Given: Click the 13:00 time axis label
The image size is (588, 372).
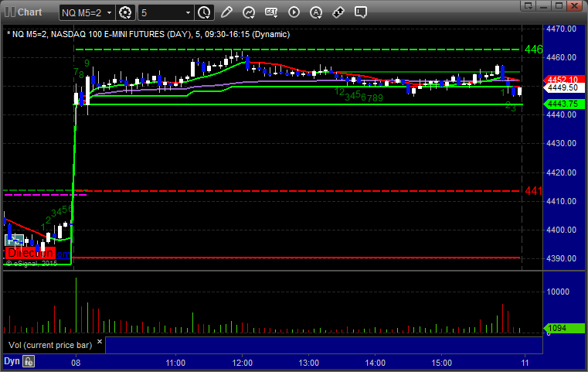Looking at the screenshot, I should [308, 363].
